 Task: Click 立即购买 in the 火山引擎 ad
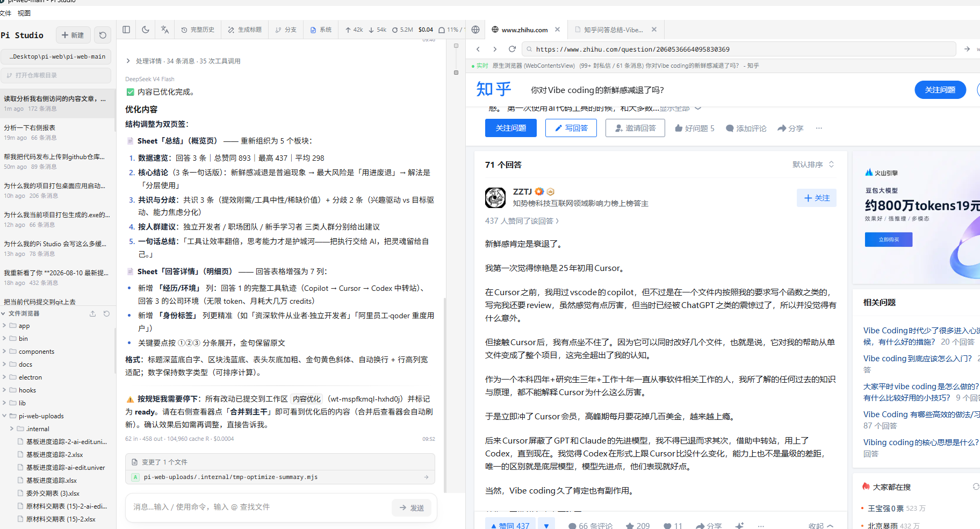(x=889, y=239)
